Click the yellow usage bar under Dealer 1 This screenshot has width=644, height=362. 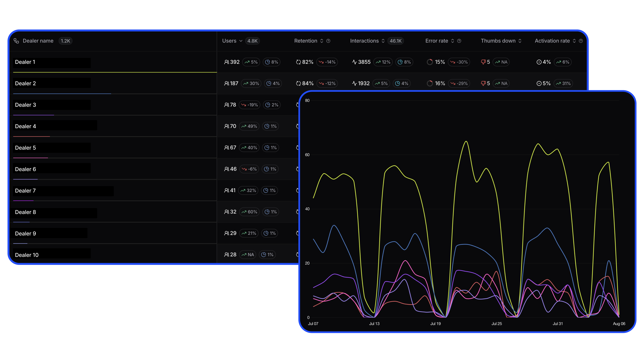click(115, 72)
